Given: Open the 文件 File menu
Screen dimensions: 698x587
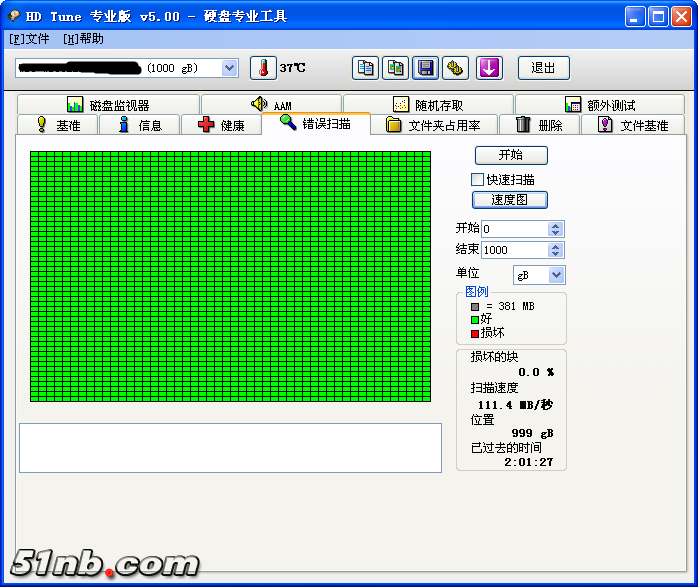Looking at the screenshot, I should click(29, 39).
